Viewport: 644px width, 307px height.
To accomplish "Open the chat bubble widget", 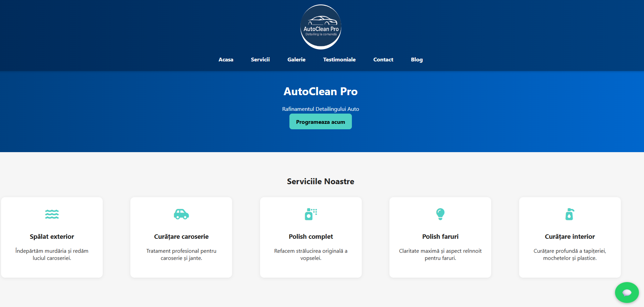I will coord(626,292).
